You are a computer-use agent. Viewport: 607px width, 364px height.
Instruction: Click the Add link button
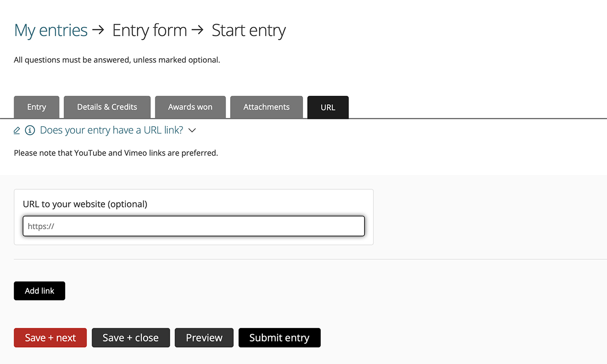point(40,291)
